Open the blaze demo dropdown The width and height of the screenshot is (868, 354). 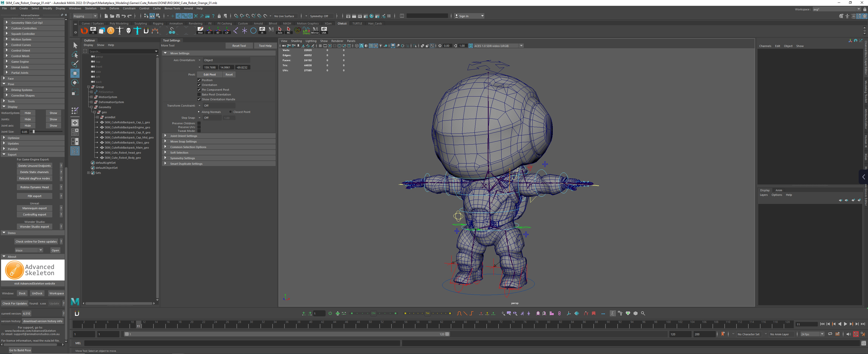pyautogui.click(x=29, y=250)
